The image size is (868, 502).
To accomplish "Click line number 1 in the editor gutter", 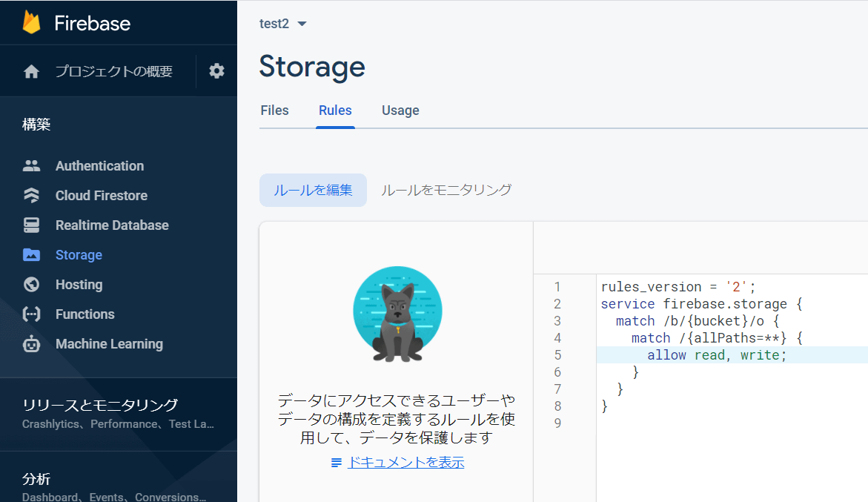I will [x=557, y=287].
